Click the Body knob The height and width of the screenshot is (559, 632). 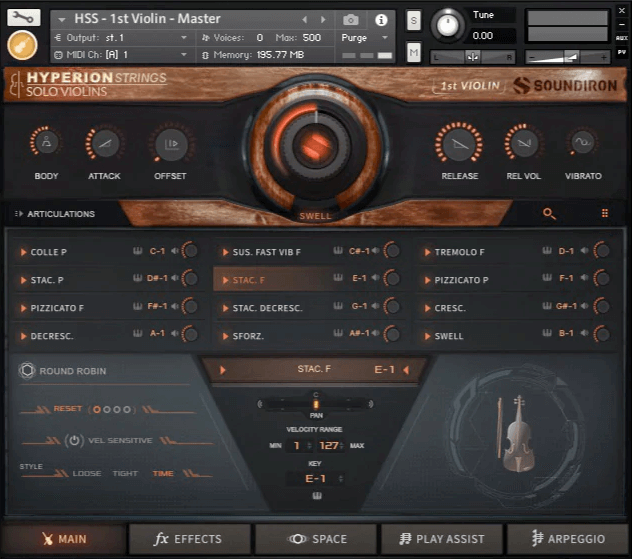tap(46, 142)
